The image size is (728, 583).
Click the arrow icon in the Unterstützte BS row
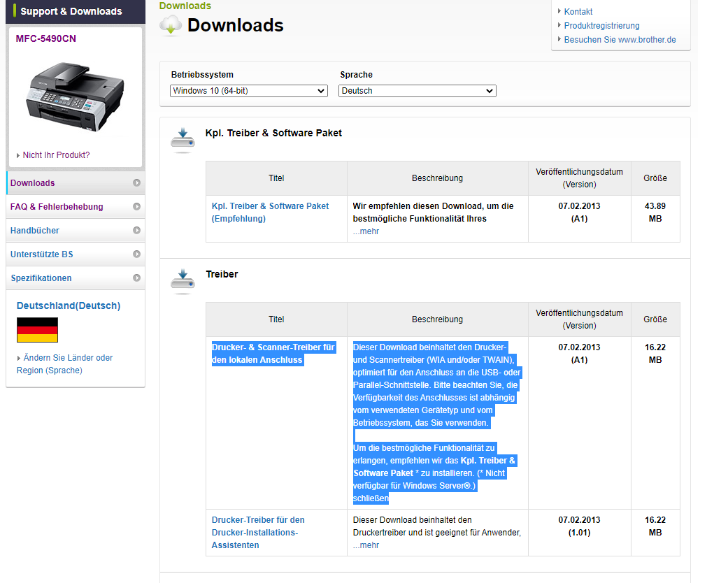[136, 254]
